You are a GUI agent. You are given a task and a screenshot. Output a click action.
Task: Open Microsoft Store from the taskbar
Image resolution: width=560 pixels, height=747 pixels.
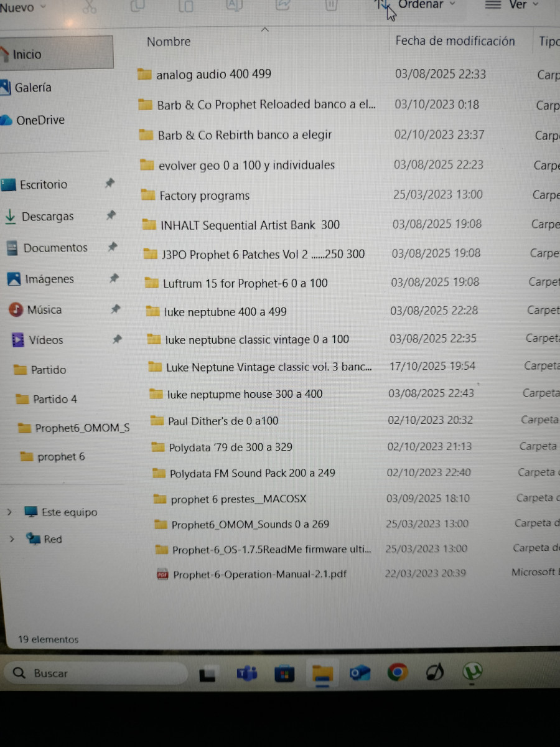click(284, 674)
